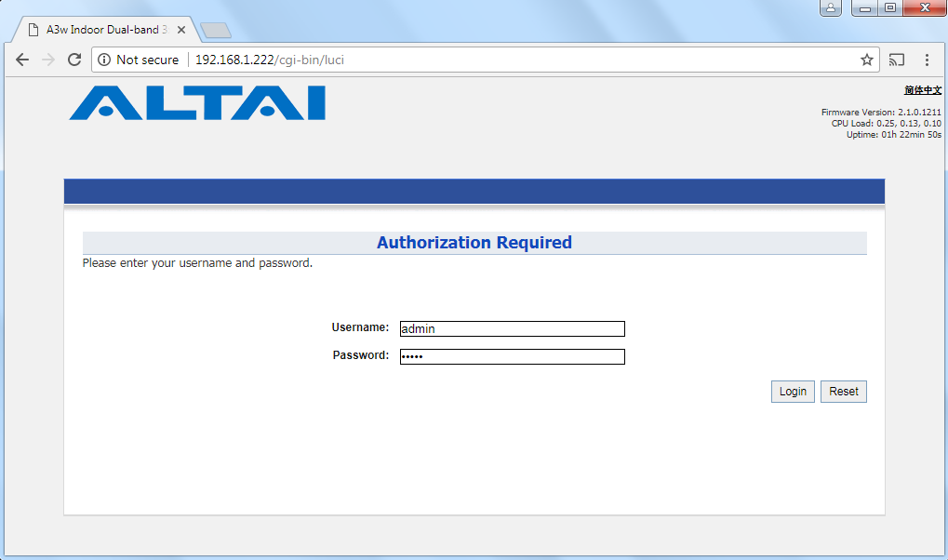
Task: Focus the Password field
Action: 512,357
